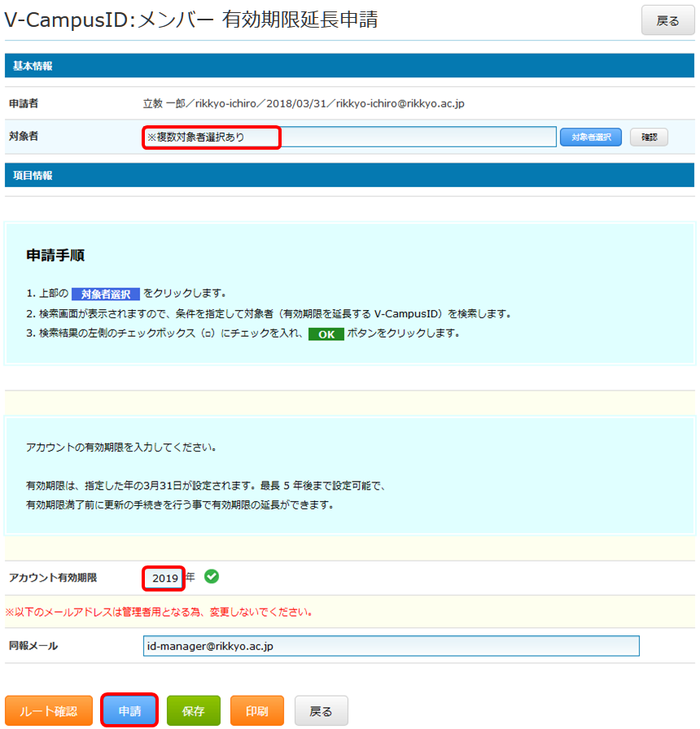Submit with the blue 申請 button
Image resolution: width=700 pixels, height=729 pixels.
(x=129, y=710)
